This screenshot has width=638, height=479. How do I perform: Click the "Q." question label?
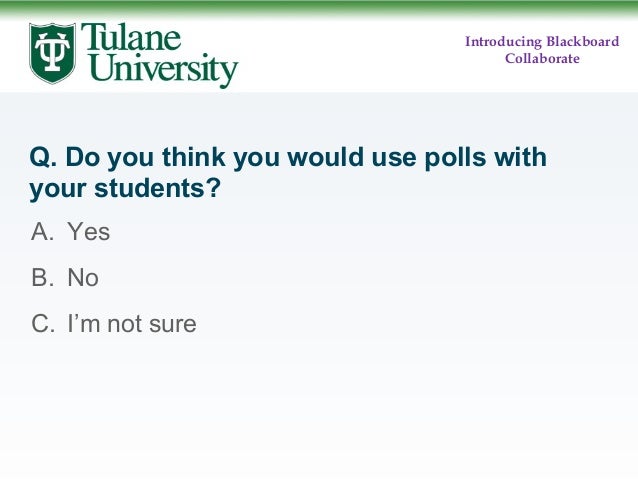pyautogui.click(x=43, y=157)
